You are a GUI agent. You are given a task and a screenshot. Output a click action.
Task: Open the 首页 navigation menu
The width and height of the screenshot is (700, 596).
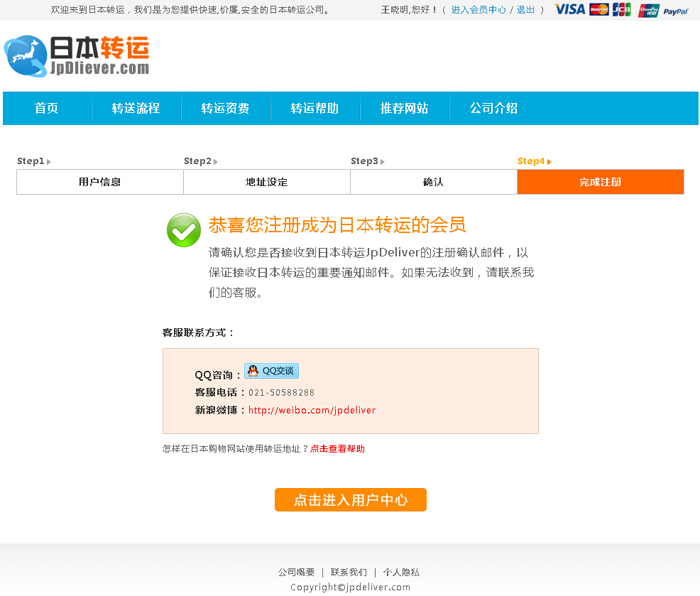[x=47, y=108]
